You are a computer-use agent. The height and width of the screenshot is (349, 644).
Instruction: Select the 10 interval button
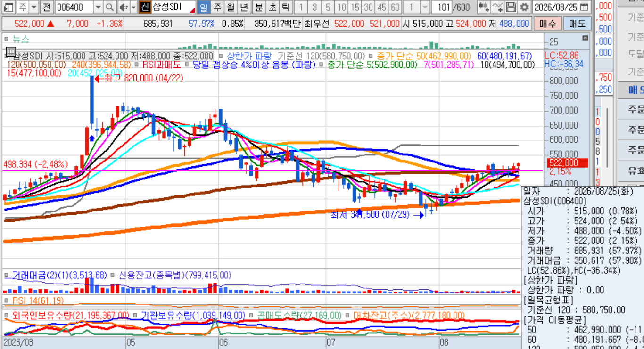point(341,7)
